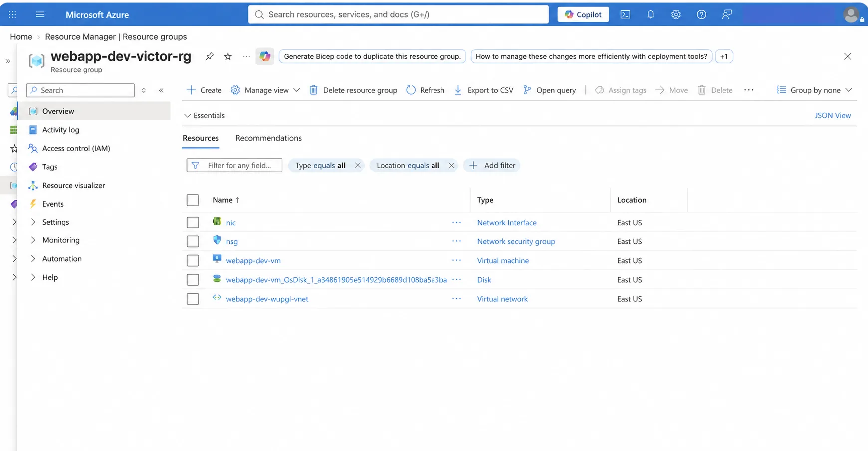Check the nsg row checkbox
Viewport: 868px width, 451px height.
click(x=193, y=241)
